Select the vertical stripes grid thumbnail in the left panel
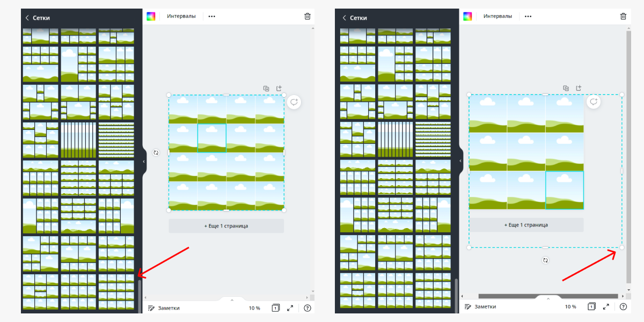This screenshot has width=644, height=322. (78, 140)
